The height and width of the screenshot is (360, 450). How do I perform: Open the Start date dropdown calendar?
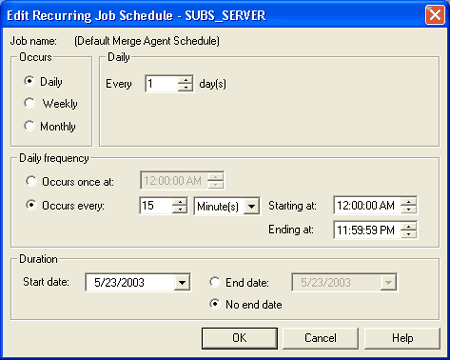click(x=182, y=283)
